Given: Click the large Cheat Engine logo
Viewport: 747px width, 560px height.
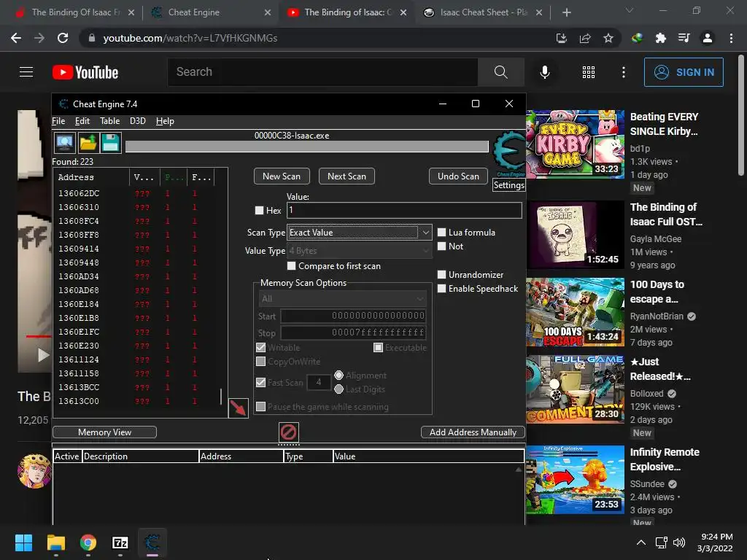Looking at the screenshot, I should 508,153.
